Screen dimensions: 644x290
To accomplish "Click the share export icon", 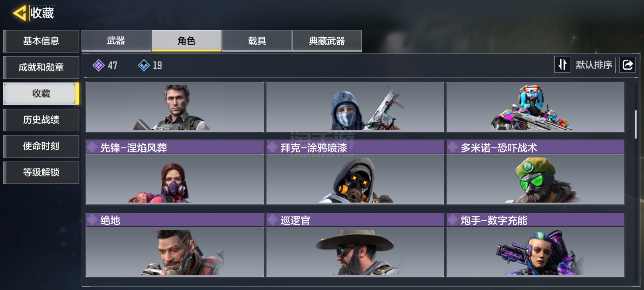I will pyautogui.click(x=627, y=65).
